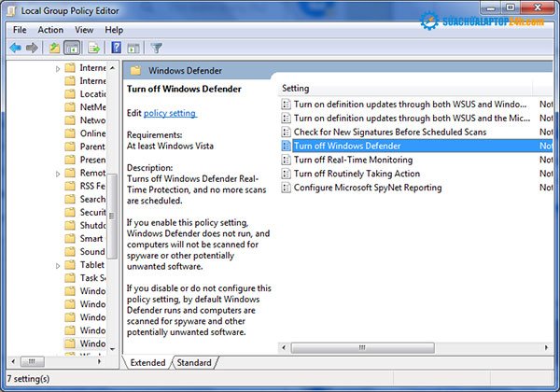Click folder icon next to Search tree item
The height and width of the screenshot is (392, 560).
(x=70, y=199)
